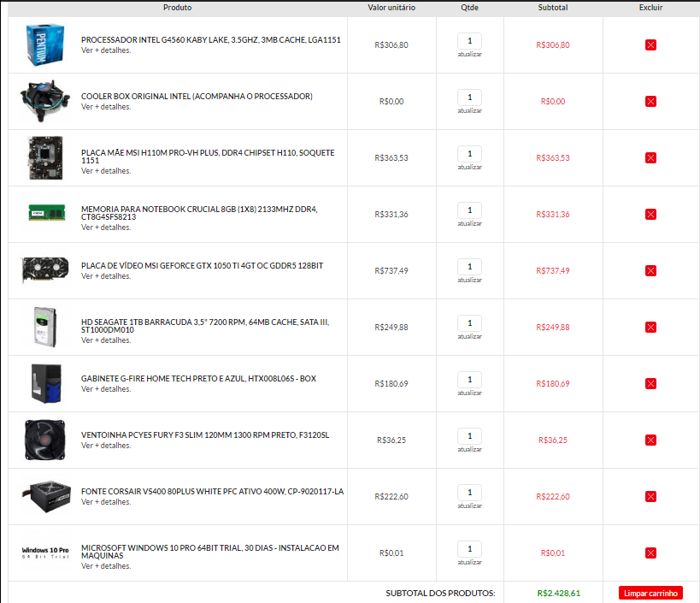Edit quantity field for Corsair VS400
Viewport: 700px width, 603px height.
tap(469, 493)
